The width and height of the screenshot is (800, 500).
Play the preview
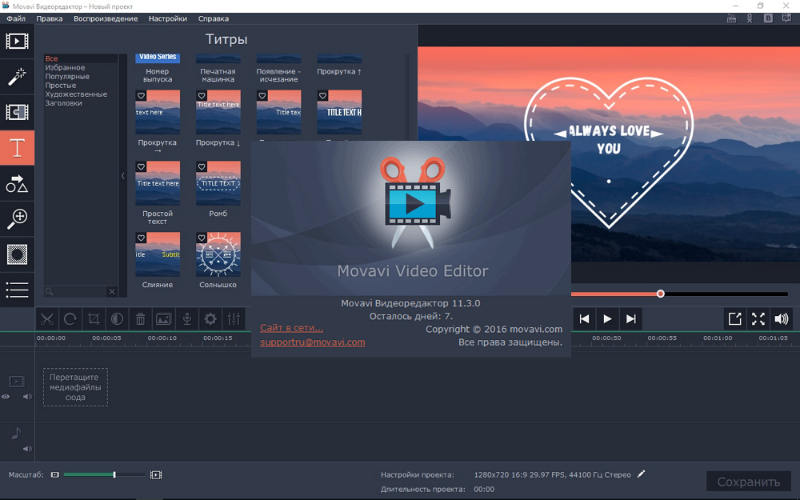(607, 319)
